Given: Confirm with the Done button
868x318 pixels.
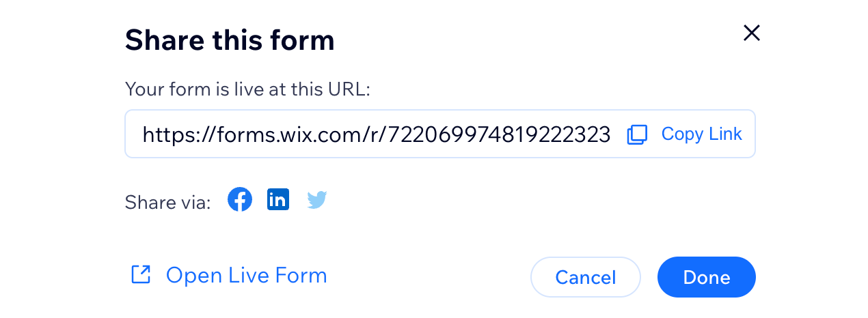Looking at the screenshot, I should pyautogui.click(x=706, y=277).
